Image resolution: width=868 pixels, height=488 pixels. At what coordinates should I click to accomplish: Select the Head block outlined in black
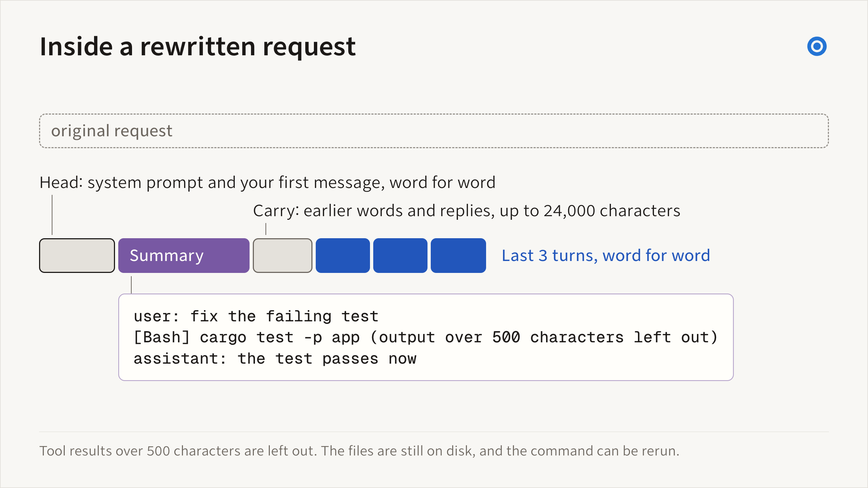(x=77, y=256)
